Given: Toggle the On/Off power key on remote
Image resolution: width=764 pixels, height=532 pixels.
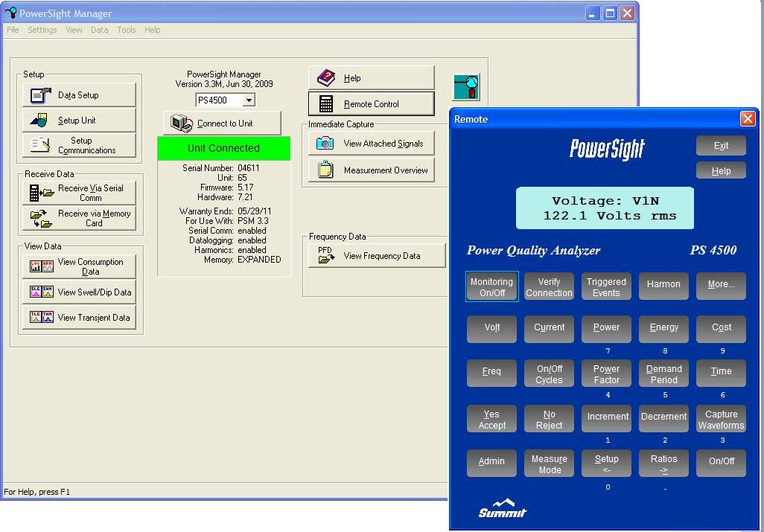Looking at the screenshot, I should tap(721, 463).
